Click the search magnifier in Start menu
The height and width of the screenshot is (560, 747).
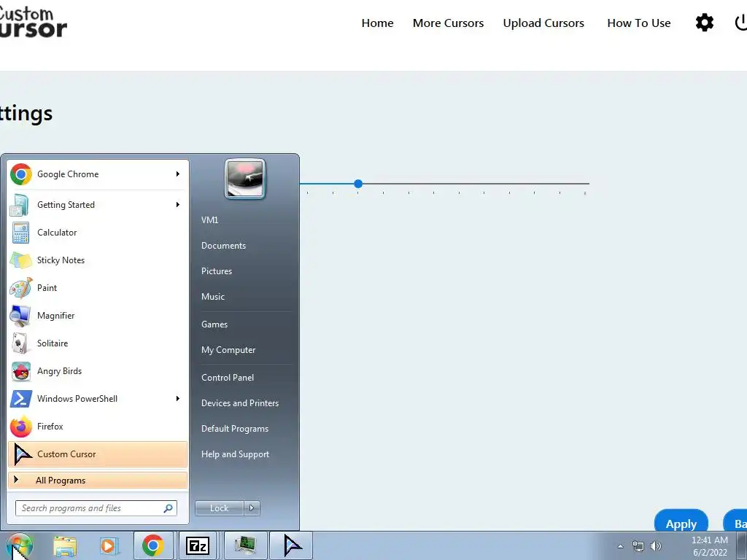pyautogui.click(x=169, y=508)
